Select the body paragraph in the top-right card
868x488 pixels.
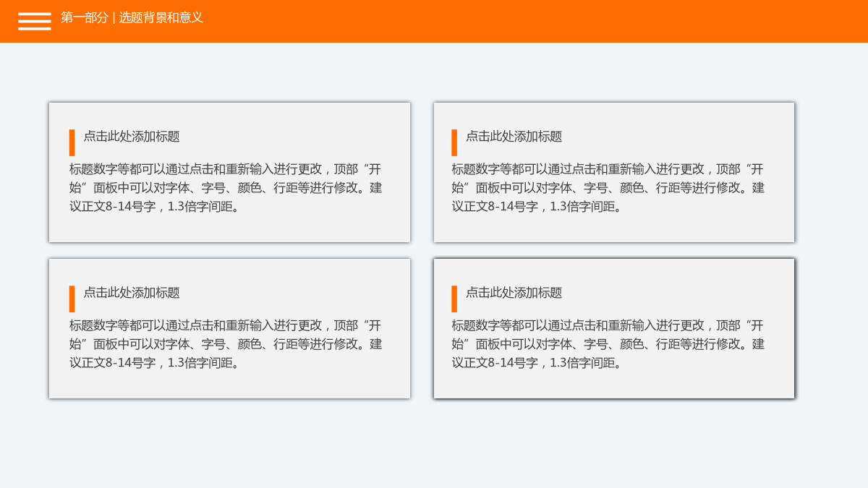(608, 188)
